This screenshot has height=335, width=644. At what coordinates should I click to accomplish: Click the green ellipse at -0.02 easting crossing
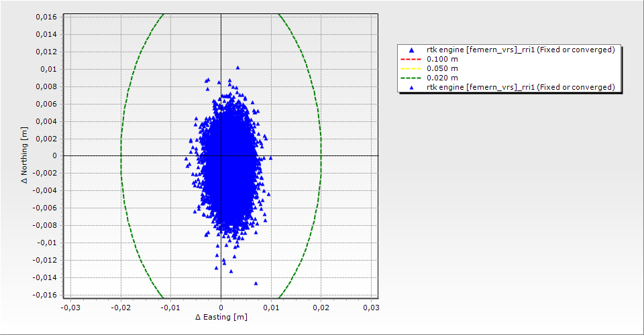click(121, 155)
